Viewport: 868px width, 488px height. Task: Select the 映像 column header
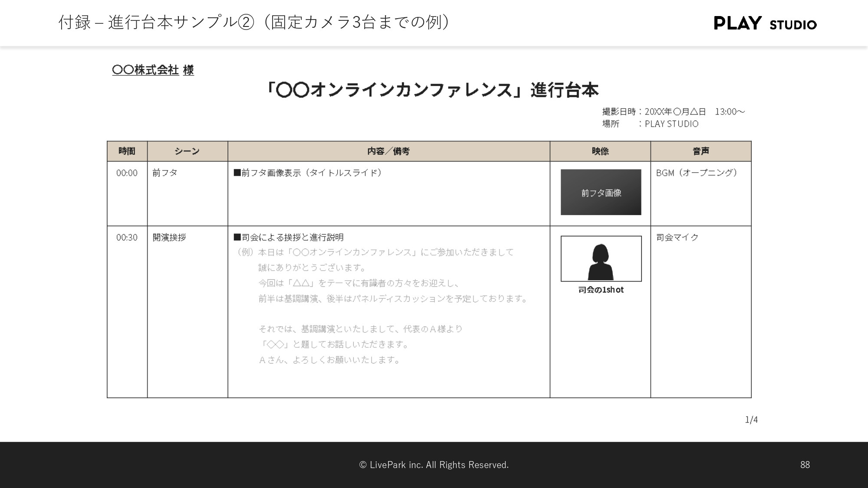pyautogui.click(x=601, y=152)
